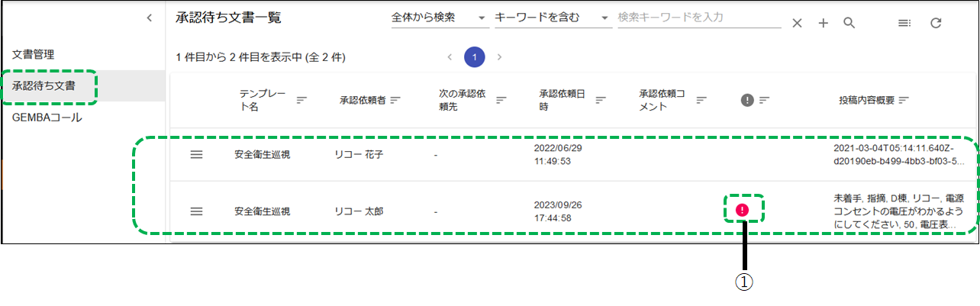The image size is (980, 306).
Task: Go to page 1 in the pagination
Action: [x=474, y=56]
